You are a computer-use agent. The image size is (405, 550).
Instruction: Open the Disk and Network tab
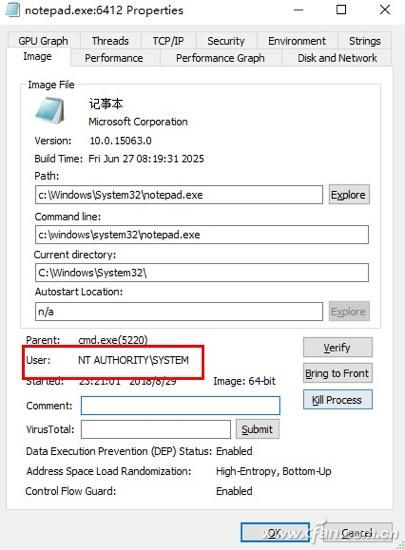(337, 58)
